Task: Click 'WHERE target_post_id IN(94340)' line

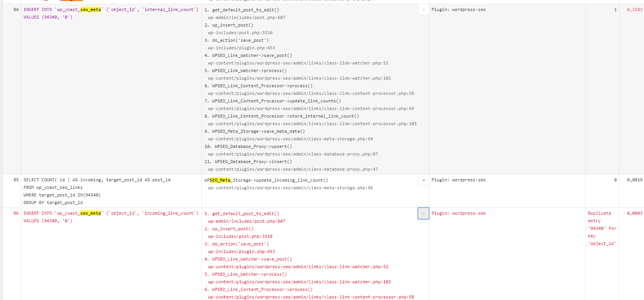Action: click(62, 195)
